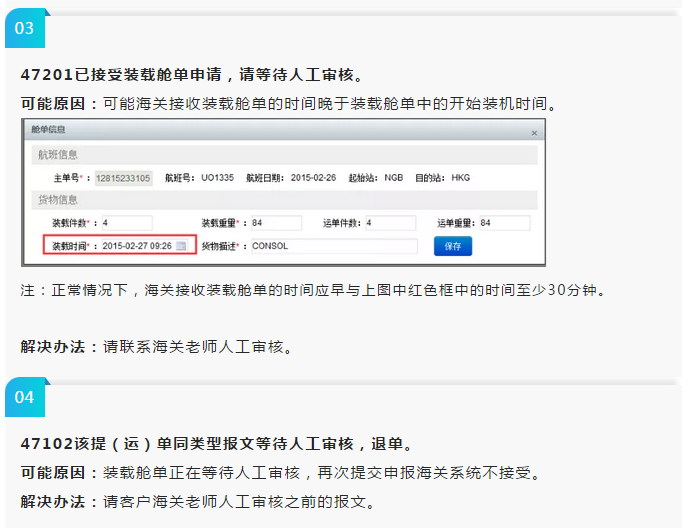
Task: Select the 主单号 field 12815233105
Action: tap(123, 178)
